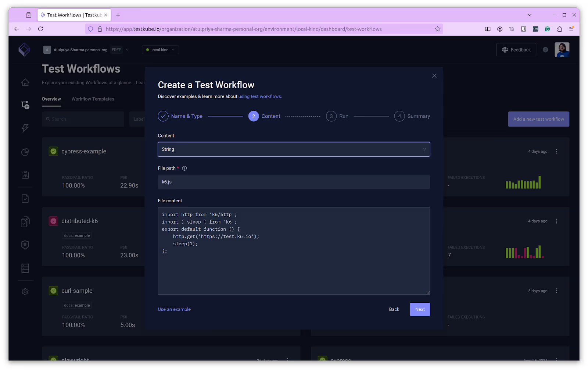
Task: Open the local-kind environment dropdown
Action: point(161,50)
